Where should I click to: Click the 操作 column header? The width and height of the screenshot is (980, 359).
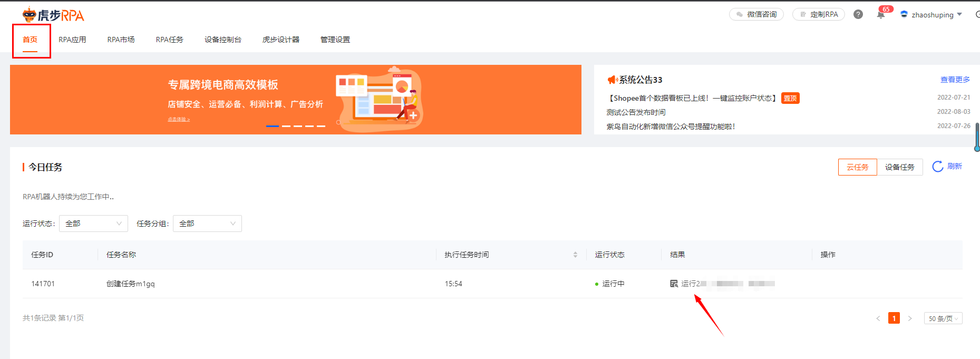[828, 255]
